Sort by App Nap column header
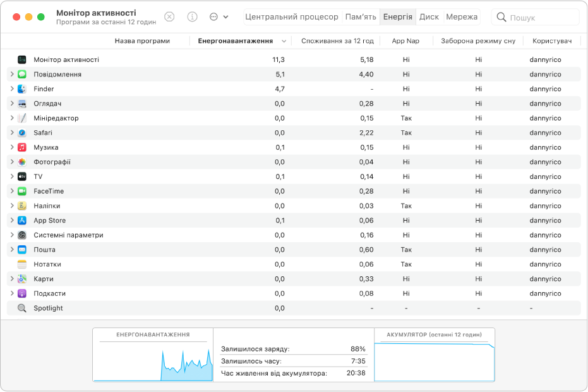 [405, 41]
